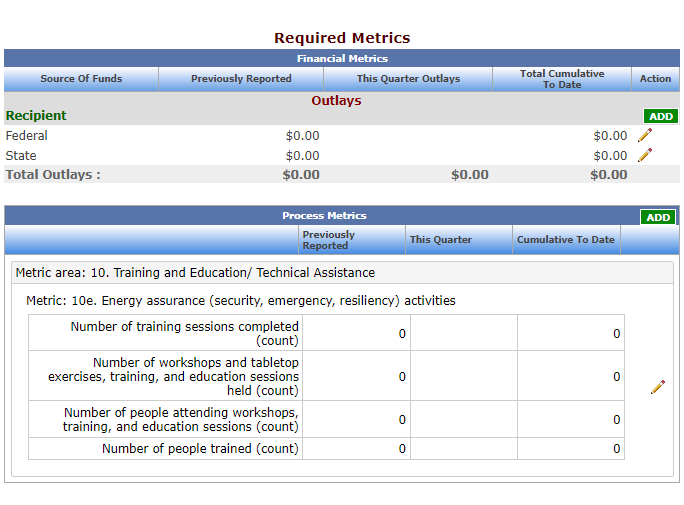Click Cumulative To Date process column header
Viewport: 684px width, 505px height.
[x=566, y=239]
